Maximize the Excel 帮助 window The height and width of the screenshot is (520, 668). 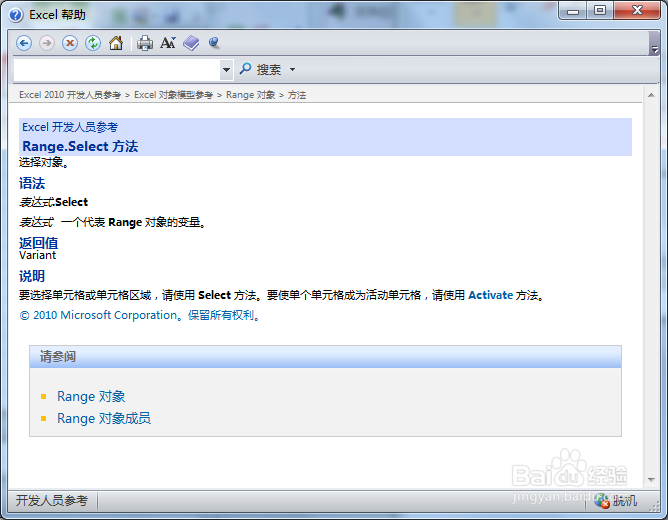tap(600, 11)
